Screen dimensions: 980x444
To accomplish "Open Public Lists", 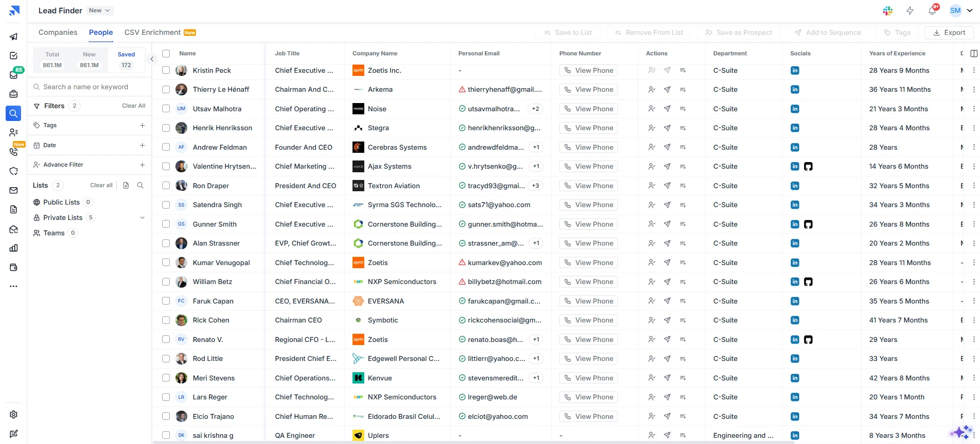I will coord(62,202).
